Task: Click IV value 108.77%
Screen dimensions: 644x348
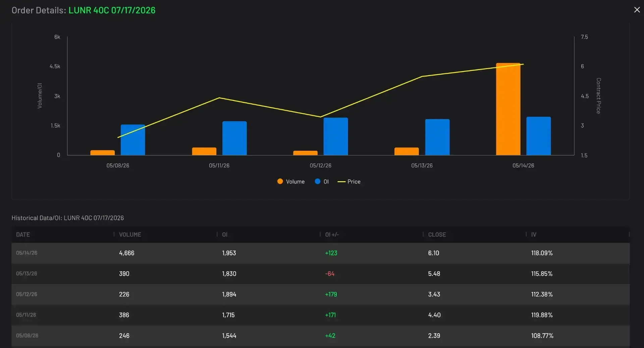Action: tap(542, 336)
